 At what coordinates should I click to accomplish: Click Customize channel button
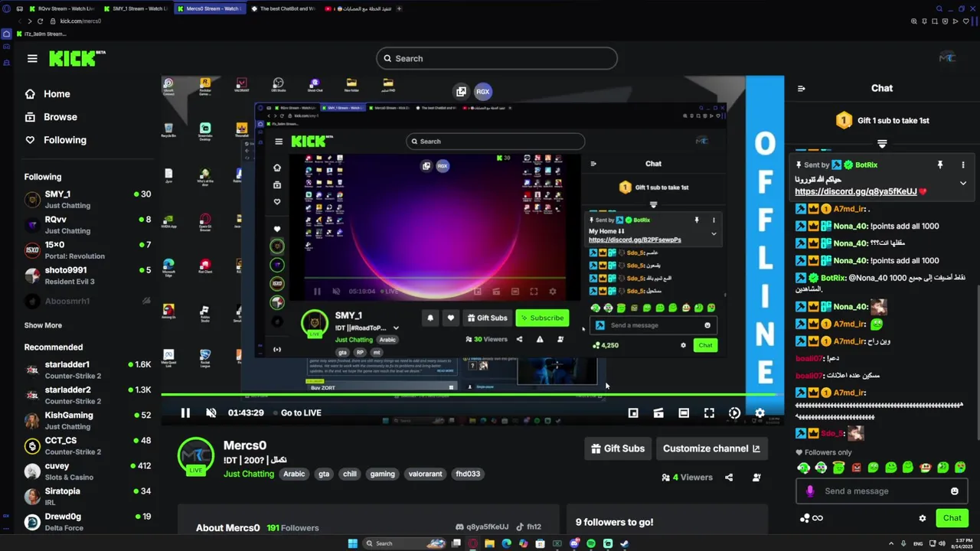tap(711, 448)
